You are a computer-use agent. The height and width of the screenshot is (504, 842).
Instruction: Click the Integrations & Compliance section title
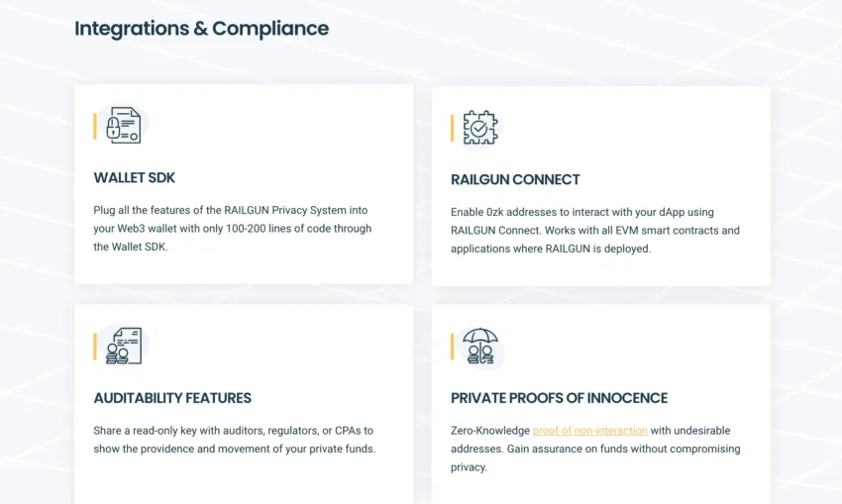(201, 29)
